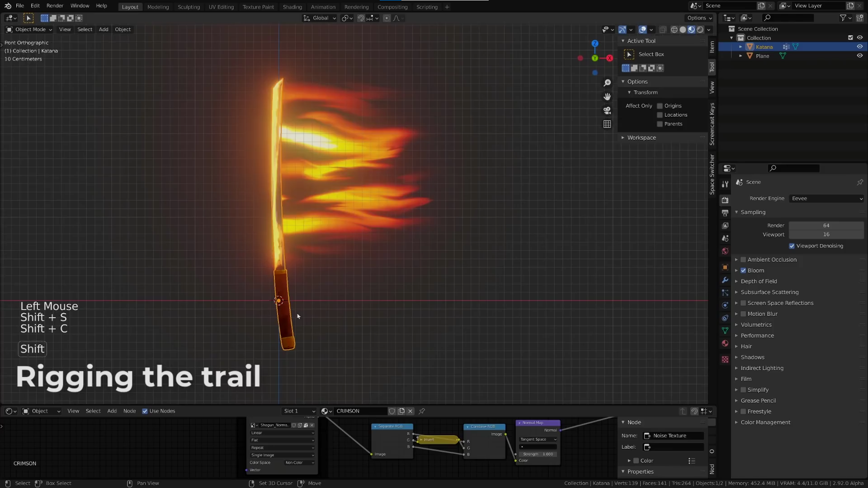The image size is (868, 488).
Task: Select Rendered viewport shading mode
Action: 700,30
